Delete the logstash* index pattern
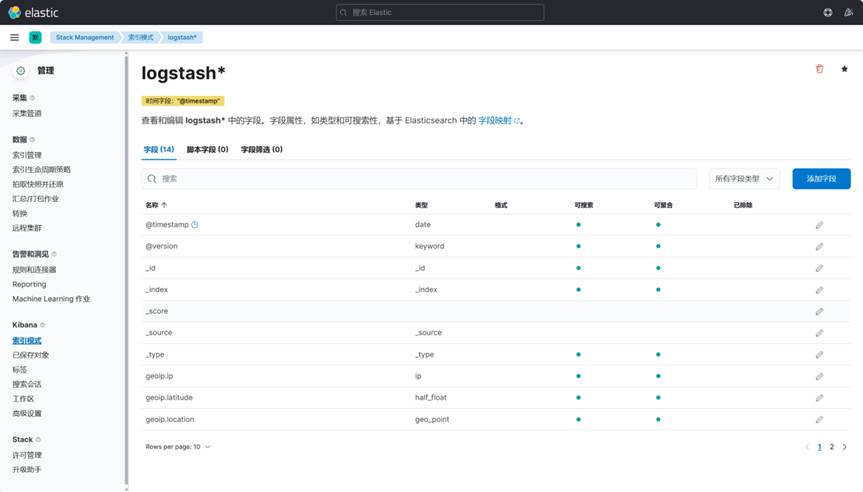 820,69
